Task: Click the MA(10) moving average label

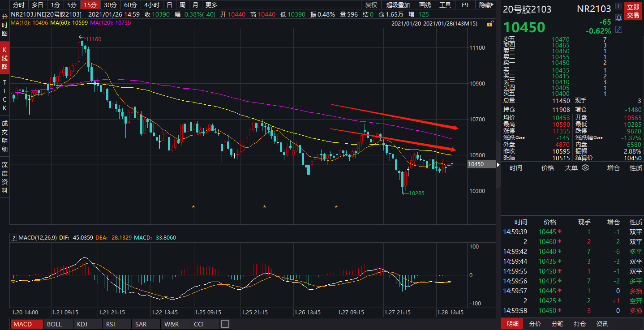Action: click(x=29, y=22)
